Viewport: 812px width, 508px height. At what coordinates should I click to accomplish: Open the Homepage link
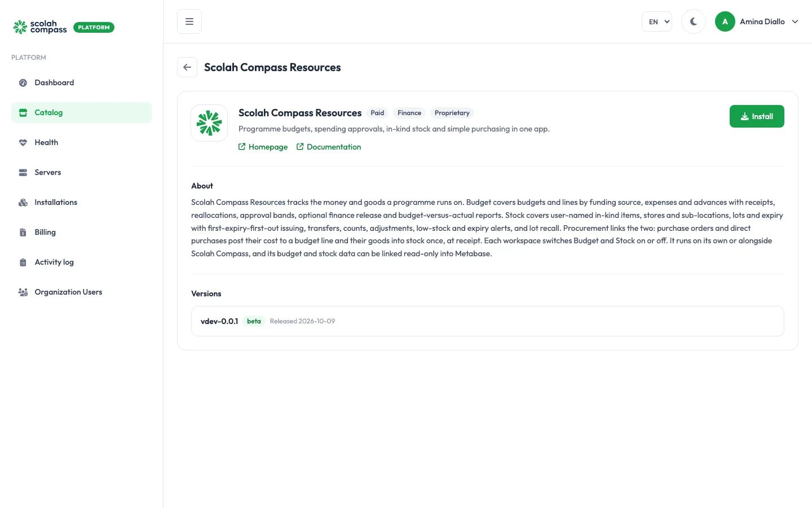[x=263, y=147]
